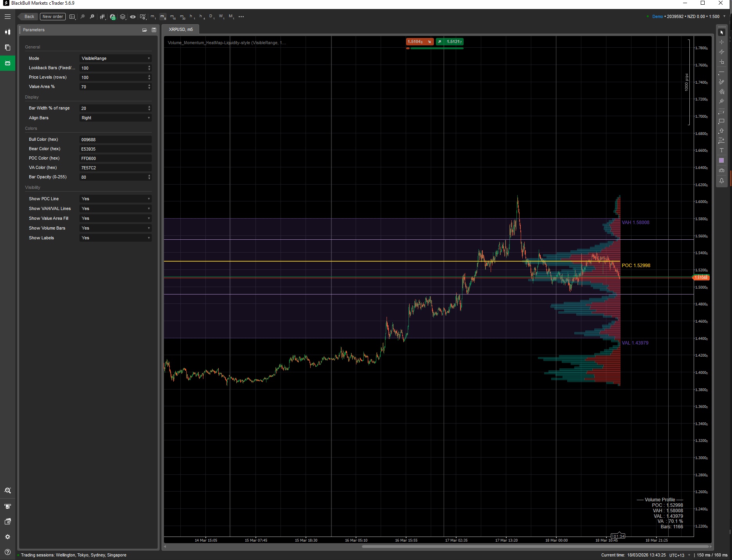
Task: Click the Bull Color hex input field
Action: coord(115,139)
